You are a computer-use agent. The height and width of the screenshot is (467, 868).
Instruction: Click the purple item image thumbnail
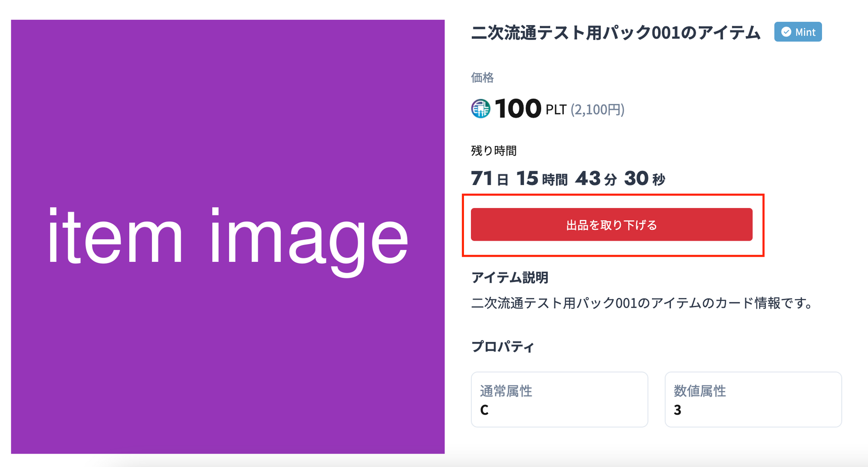tap(227, 236)
